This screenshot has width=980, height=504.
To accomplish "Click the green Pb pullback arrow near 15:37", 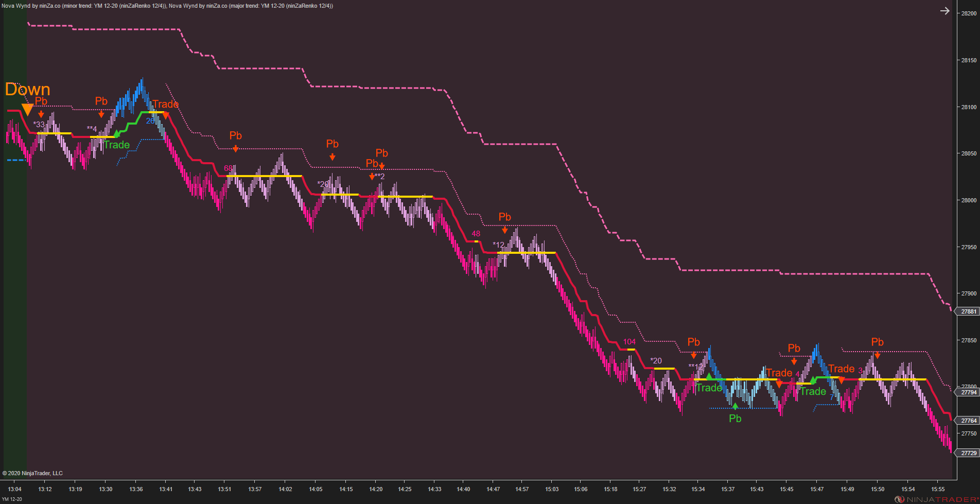I will pos(735,406).
